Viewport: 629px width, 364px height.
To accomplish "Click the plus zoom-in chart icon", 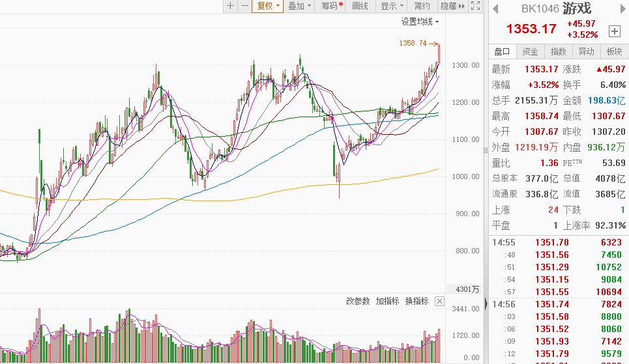I will [230, 6].
